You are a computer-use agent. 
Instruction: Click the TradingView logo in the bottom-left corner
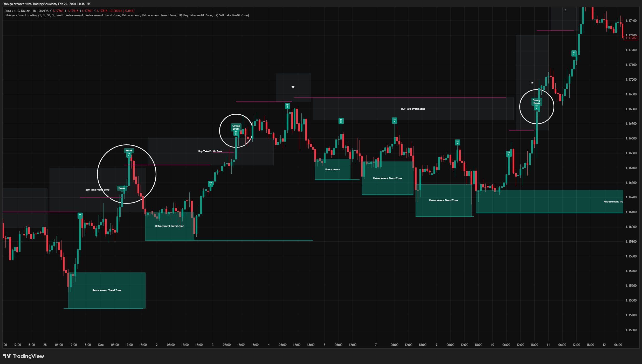(x=23, y=356)
